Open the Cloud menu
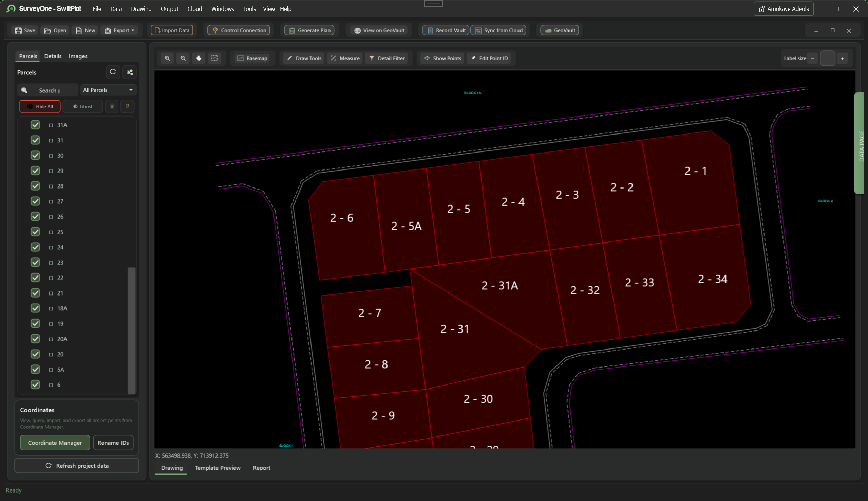868x501 pixels. (x=194, y=9)
